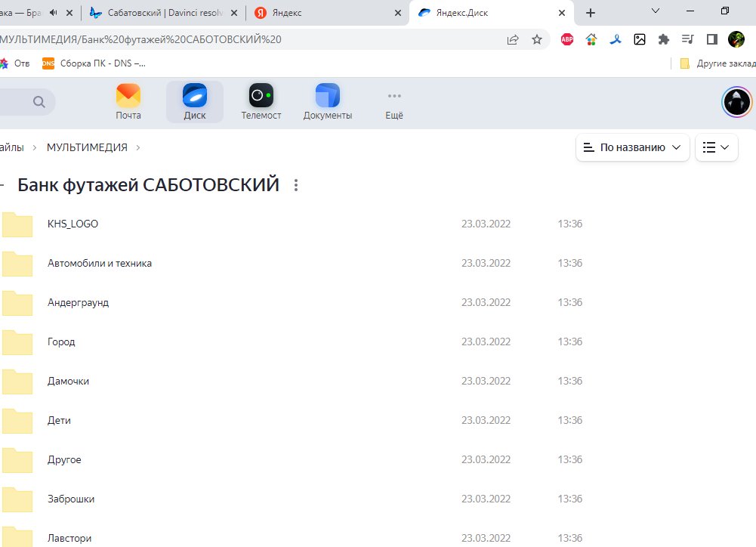Image resolution: width=756 pixels, height=547 pixels.
Task: Open the Ещё more services menu
Action: click(394, 102)
